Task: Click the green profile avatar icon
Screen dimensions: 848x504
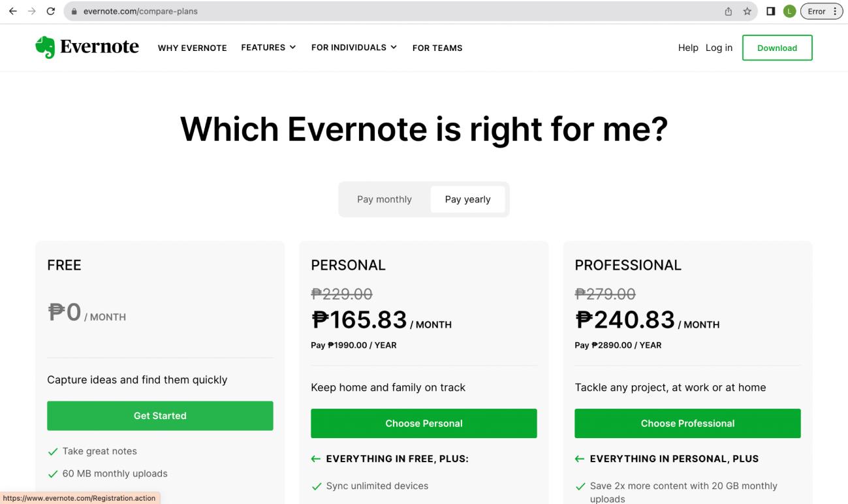Action: coord(789,11)
